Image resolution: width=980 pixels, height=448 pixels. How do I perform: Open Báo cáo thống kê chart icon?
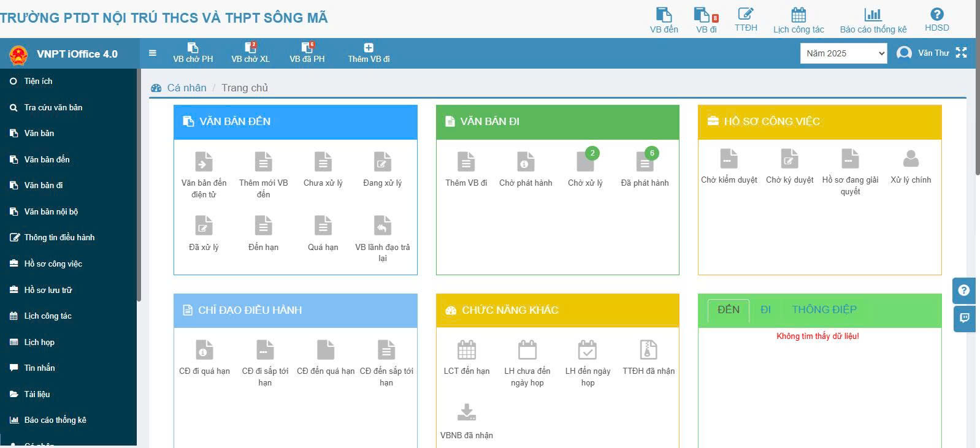point(872,15)
